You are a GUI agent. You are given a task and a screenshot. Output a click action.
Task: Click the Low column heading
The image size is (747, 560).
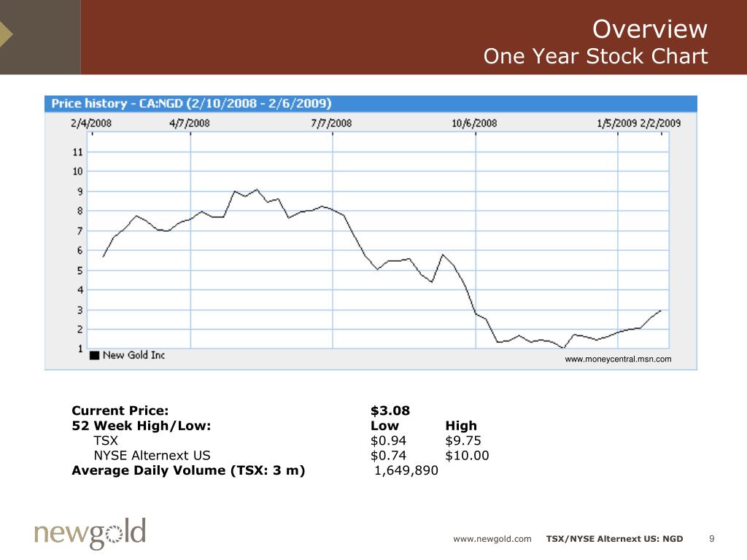[384, 426]
